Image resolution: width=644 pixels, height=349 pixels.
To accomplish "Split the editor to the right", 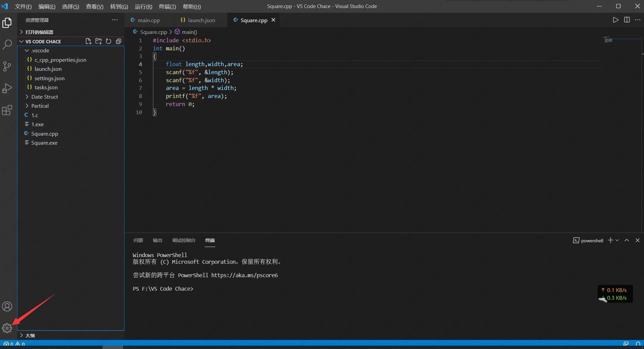I will pos(627,20).
